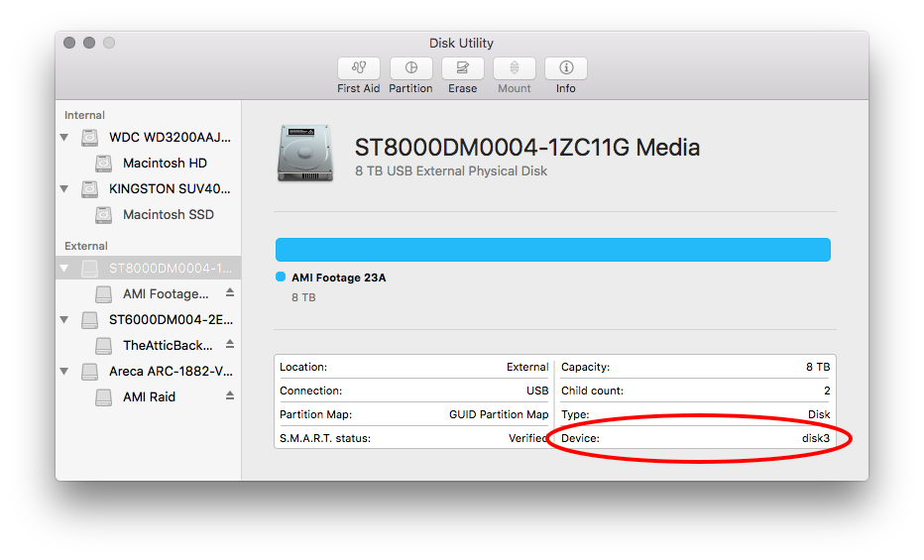Open the Info panel icon
Screen dimensions: 924x560
(565, 68)
